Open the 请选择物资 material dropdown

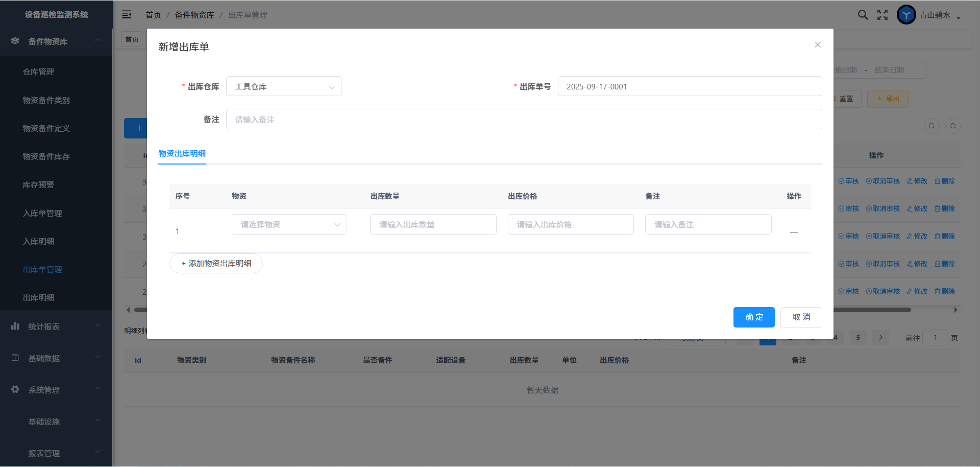point(289,224)
